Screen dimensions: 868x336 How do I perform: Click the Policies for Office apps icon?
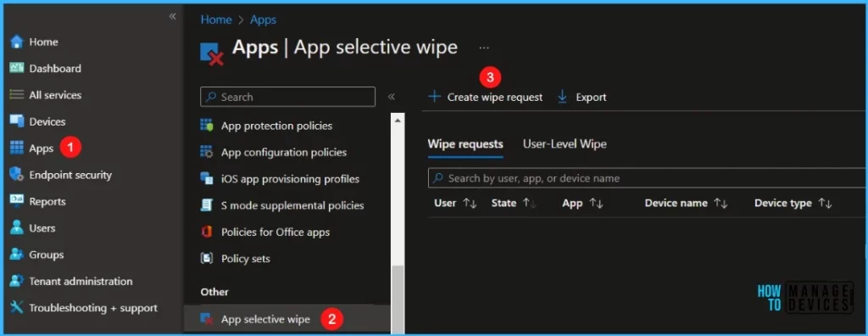(207, 232)
